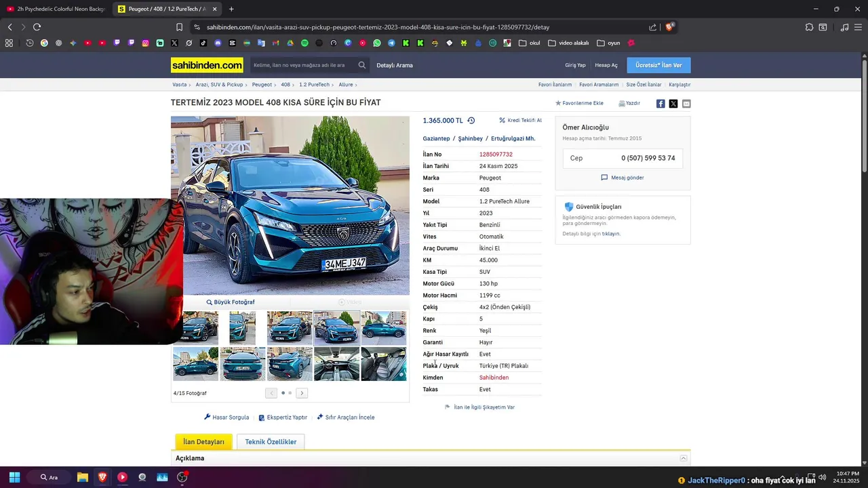
Task: Click Giriş Yap link
Action: tap(575, 65)
